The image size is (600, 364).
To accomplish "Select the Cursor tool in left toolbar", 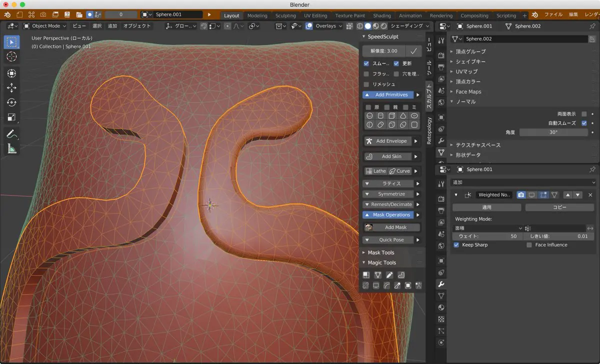I will 11,56.
